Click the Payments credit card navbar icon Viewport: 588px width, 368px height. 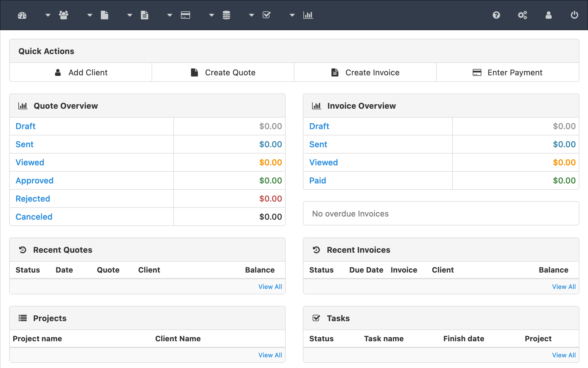(x=185, y=15)
